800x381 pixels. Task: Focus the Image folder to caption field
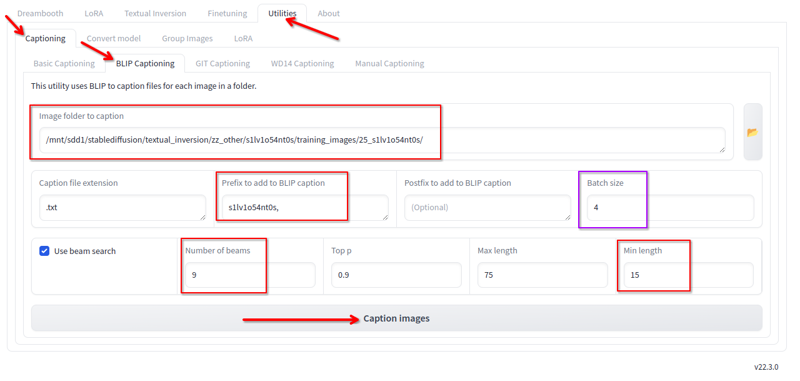tap(382, 140)
